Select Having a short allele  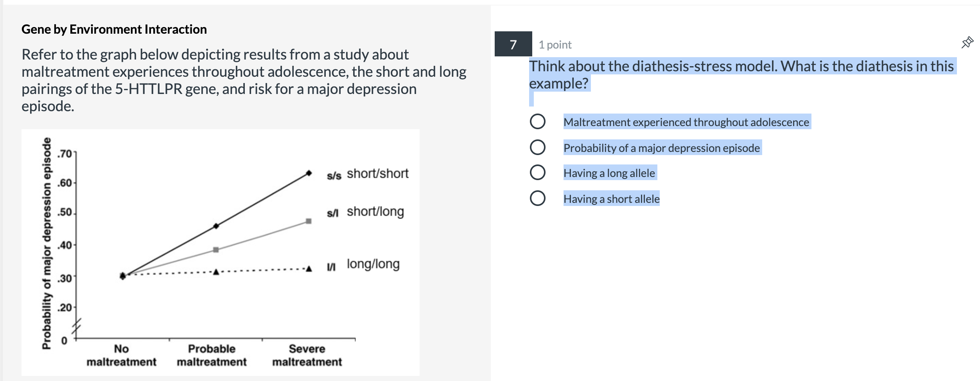(538, 198)
